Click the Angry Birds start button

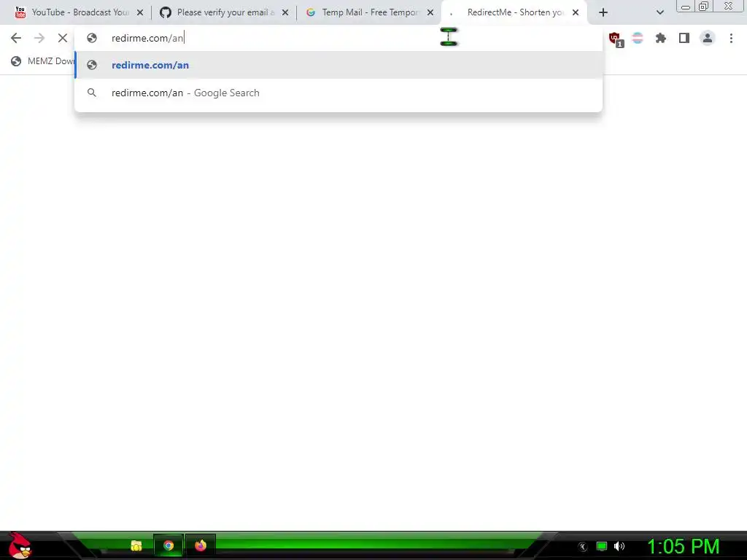click(19, 545)
